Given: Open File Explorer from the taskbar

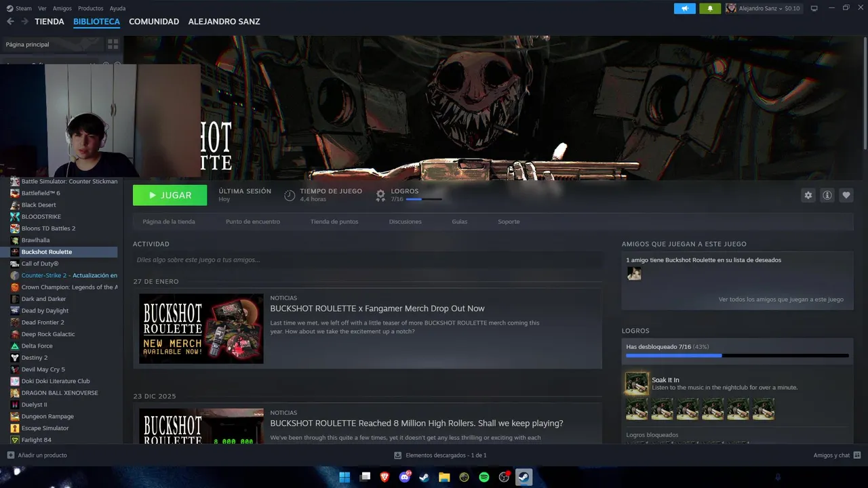Looking at the screenshot, I should 444,477.
